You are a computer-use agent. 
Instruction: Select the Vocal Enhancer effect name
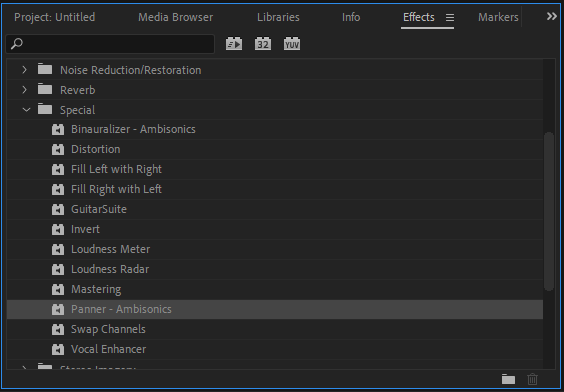click(109, 349)
